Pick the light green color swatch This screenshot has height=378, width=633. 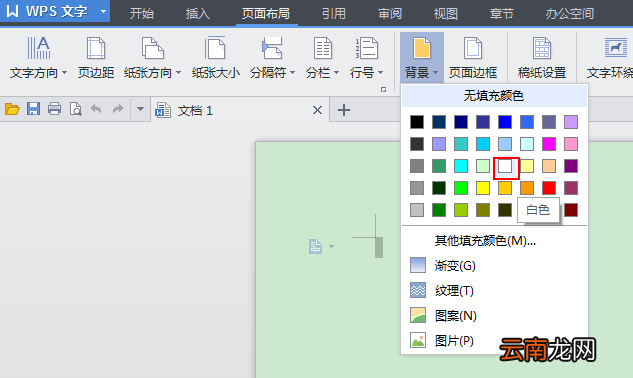coord(483,166)
